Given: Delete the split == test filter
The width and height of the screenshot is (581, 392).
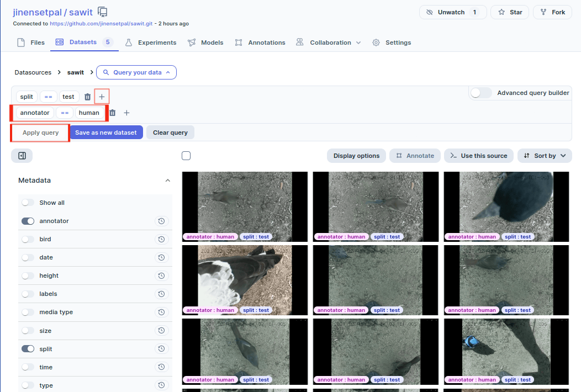Looking at the screenshot, I should (x=87, y=97).
